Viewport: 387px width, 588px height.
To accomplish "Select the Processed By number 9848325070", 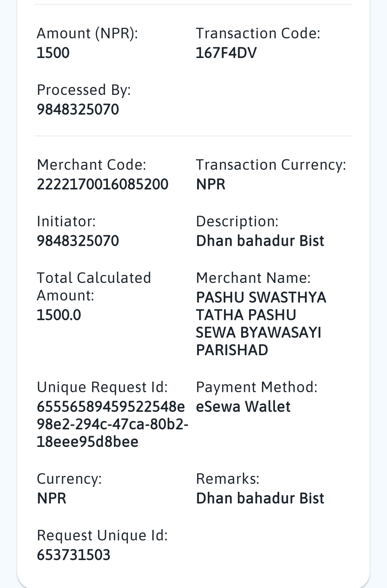I will [x=78, y=110].
